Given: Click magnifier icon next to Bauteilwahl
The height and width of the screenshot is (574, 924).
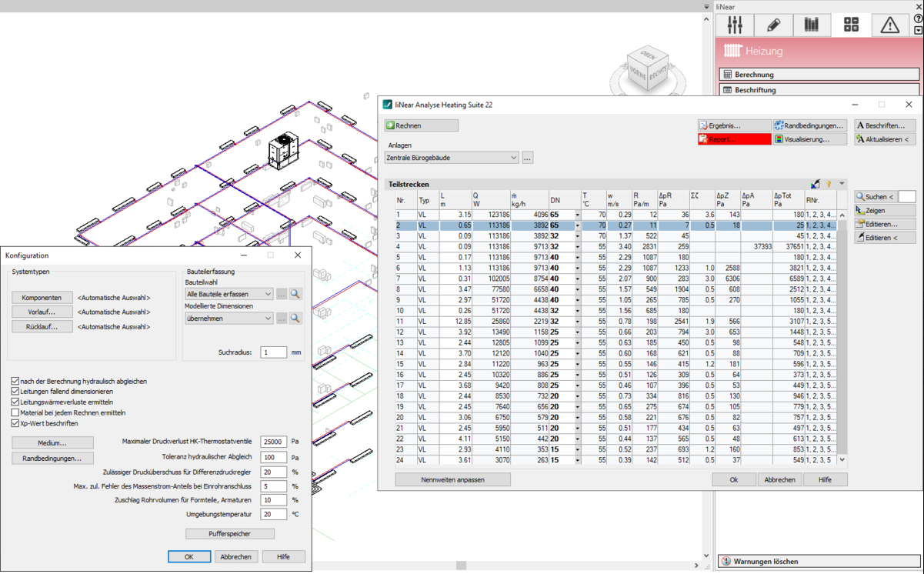Looking at the screenshot, I should [295, 294].
